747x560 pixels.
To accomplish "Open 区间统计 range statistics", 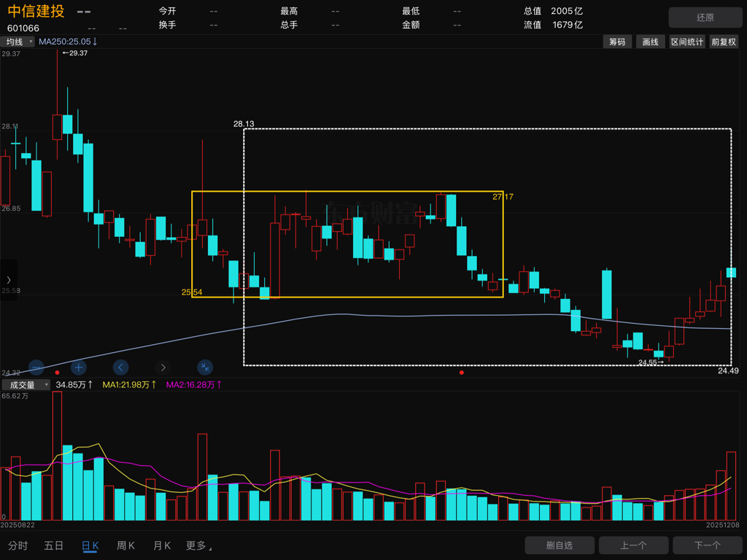I will point(687,42).
